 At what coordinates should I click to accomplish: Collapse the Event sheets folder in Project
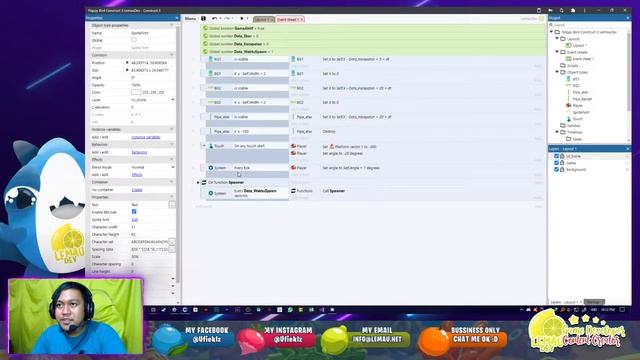[557, 52]
